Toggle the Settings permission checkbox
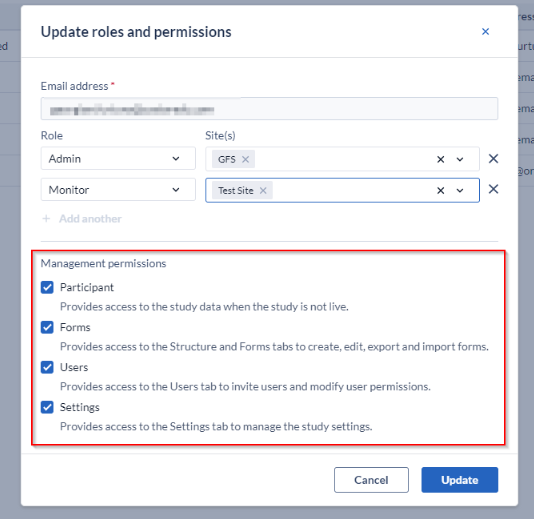This screenshot has height=519, width=534. point(47,407)
